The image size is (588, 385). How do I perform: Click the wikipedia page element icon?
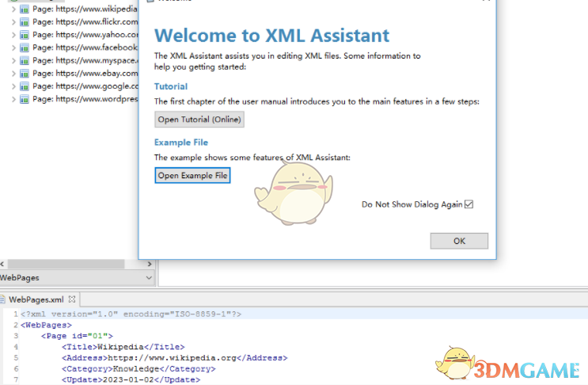pyautogui.click(x=25, y=9)
